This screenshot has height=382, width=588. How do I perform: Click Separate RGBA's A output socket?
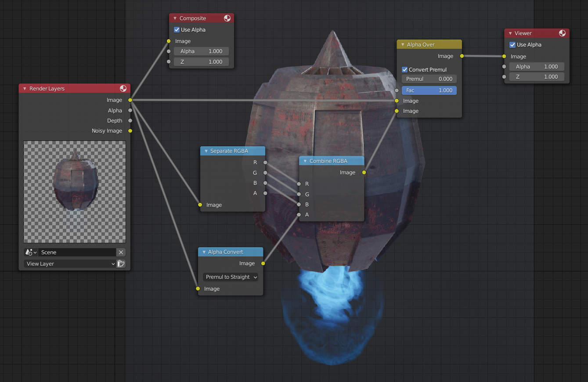point(265,193)
